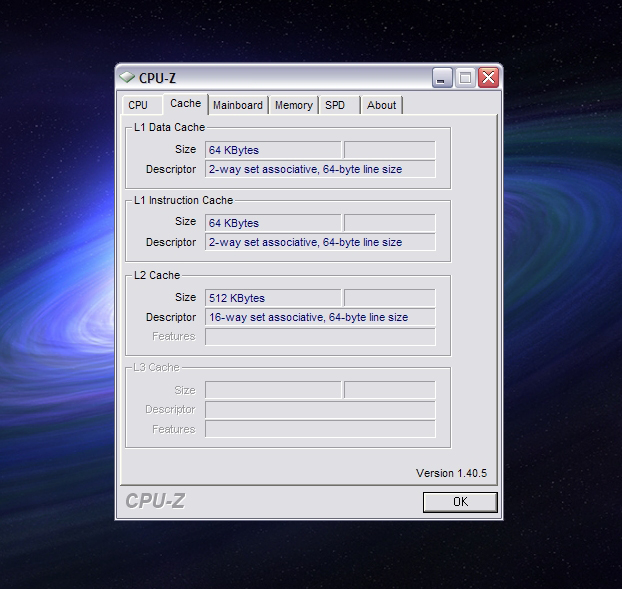
Task: Switch to the SPD tab
Action: pyautogui.click(x=340, y=105)
